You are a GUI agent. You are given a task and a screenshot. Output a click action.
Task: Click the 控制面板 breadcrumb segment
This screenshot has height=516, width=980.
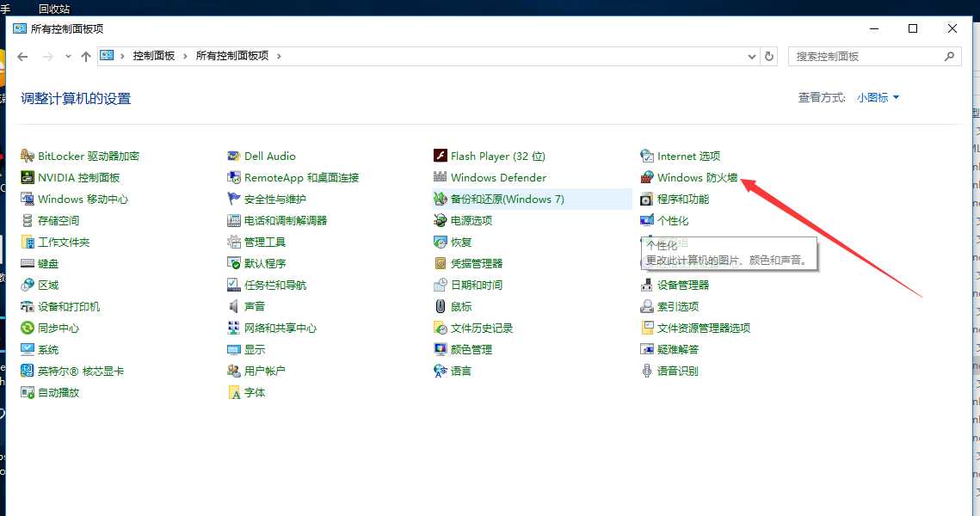tap(154, 56)
